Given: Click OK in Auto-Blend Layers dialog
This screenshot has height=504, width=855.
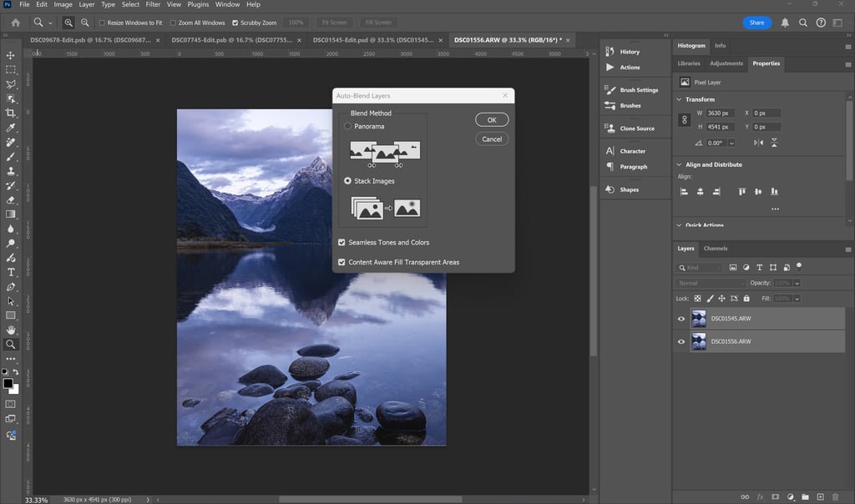Looking at the screenshot, I should 492,120.
